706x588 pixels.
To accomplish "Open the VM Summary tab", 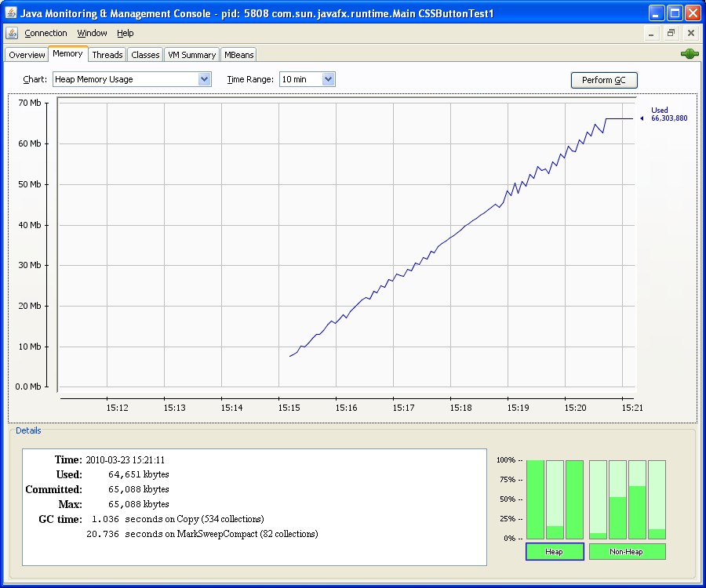I will [x=191, y=55].
